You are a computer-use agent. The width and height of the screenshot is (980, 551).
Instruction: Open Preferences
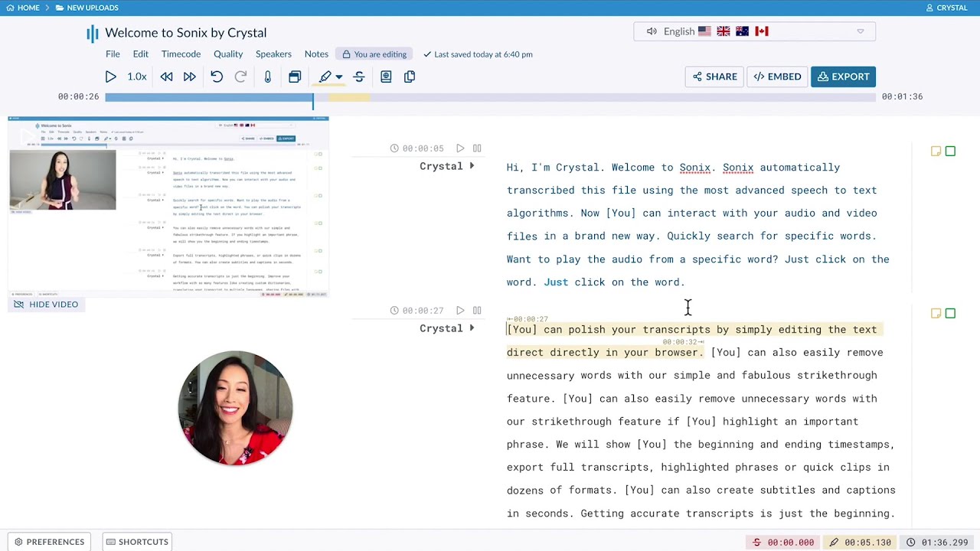pos(49,542)
